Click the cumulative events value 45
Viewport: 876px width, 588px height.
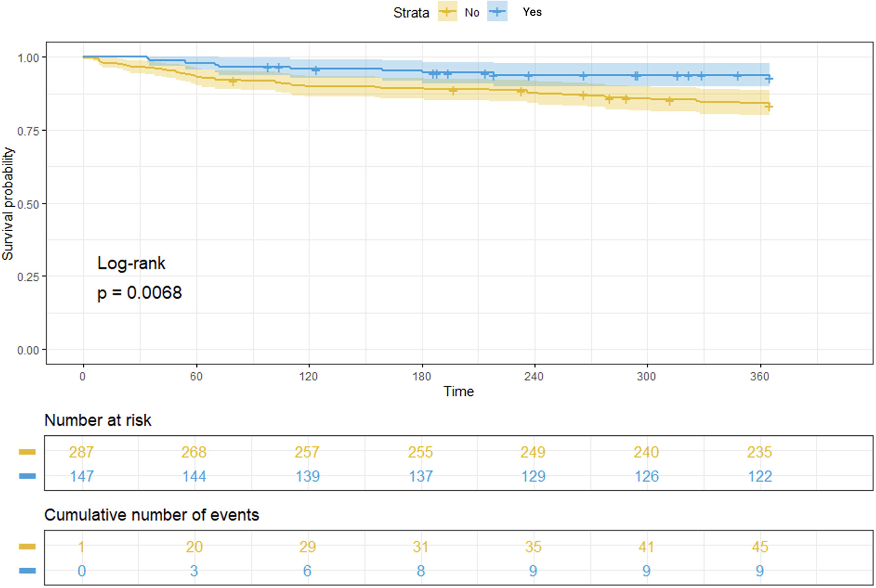[760, 547]
